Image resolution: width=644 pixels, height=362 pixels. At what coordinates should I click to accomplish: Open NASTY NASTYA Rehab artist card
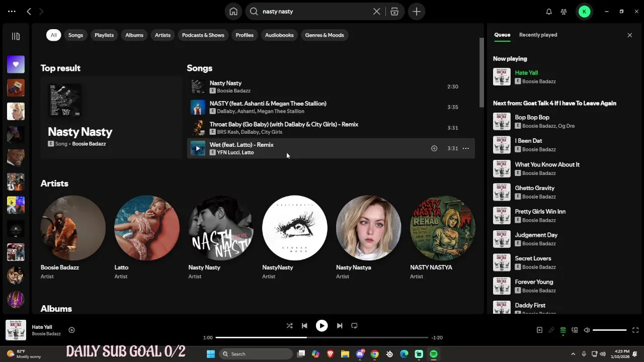coord(443,237)
